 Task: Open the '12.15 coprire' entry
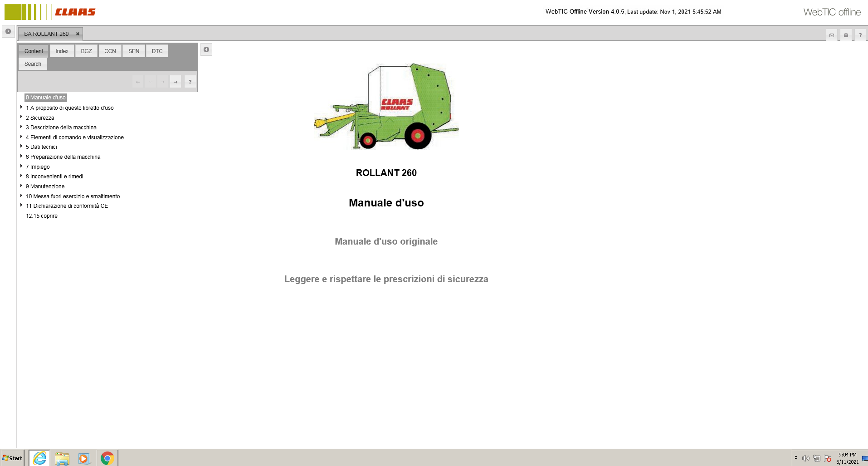tap(42, 216)
